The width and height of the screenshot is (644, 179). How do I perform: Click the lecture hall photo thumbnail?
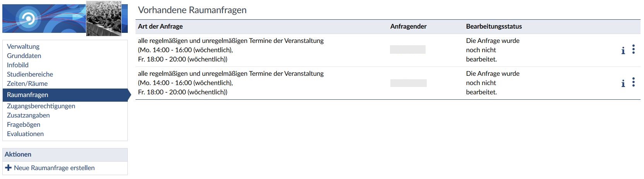point(103,18)
